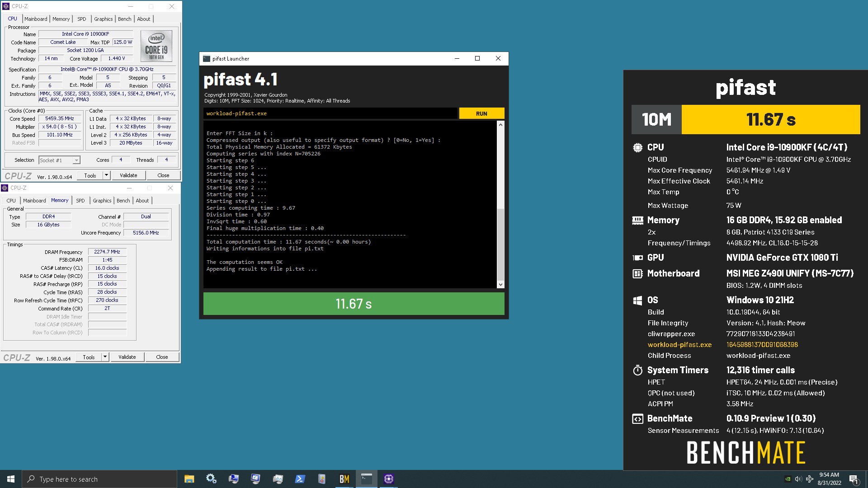Click the Multiplier value x 54.0
Screen dimensions: 868x488
[59, 127]
